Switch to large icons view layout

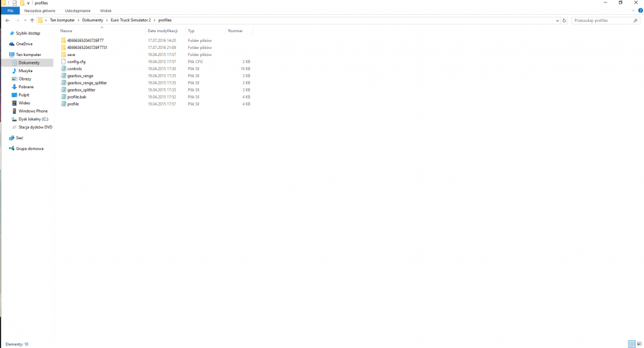639,344
